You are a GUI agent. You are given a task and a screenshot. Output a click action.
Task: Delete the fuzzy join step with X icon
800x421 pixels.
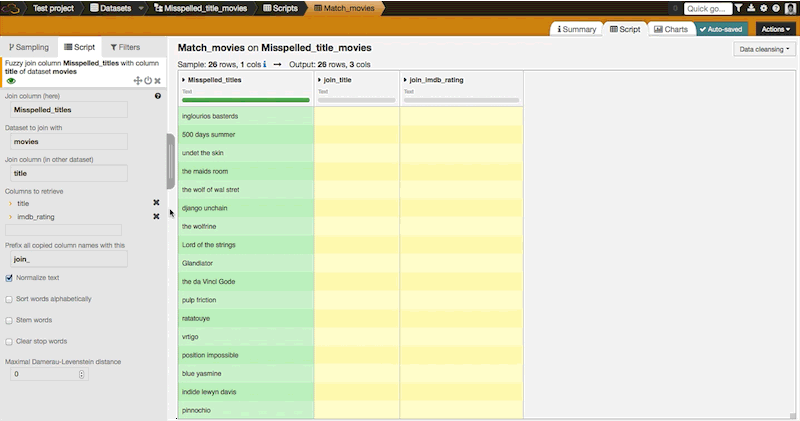[158, 81]
